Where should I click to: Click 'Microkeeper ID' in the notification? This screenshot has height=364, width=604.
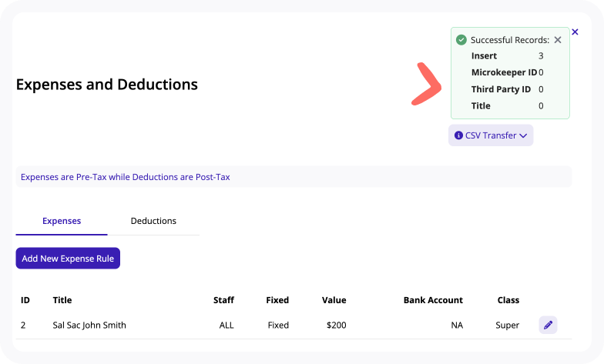(x=504, y=72)
